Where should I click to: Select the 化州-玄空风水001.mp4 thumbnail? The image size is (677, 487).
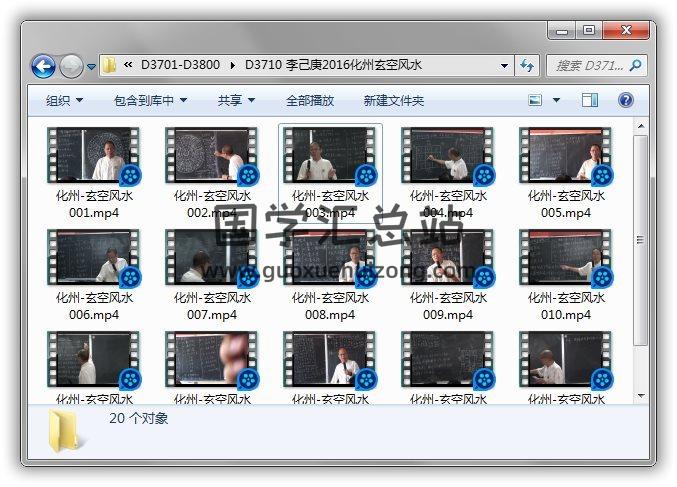click(x=94, y=155)
